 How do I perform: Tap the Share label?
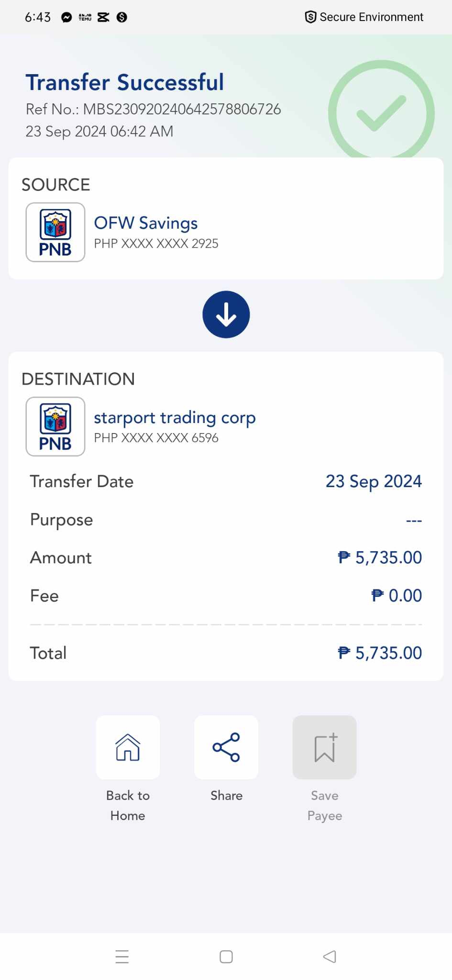[x=226, y=795]
